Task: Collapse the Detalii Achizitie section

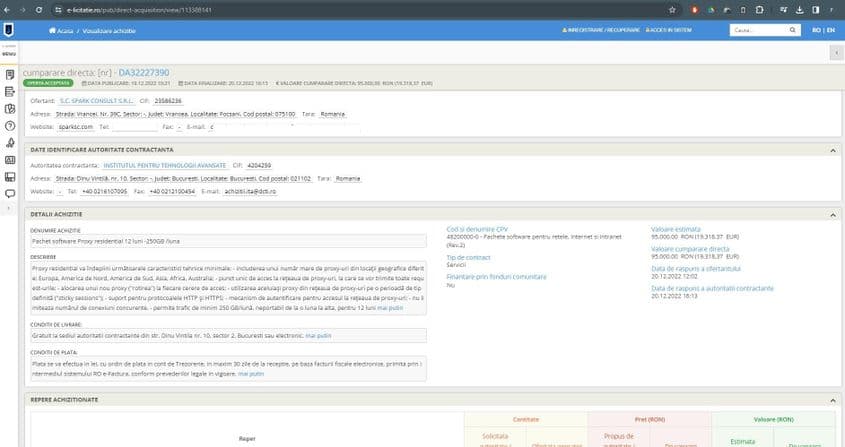Action: [833, 214]
